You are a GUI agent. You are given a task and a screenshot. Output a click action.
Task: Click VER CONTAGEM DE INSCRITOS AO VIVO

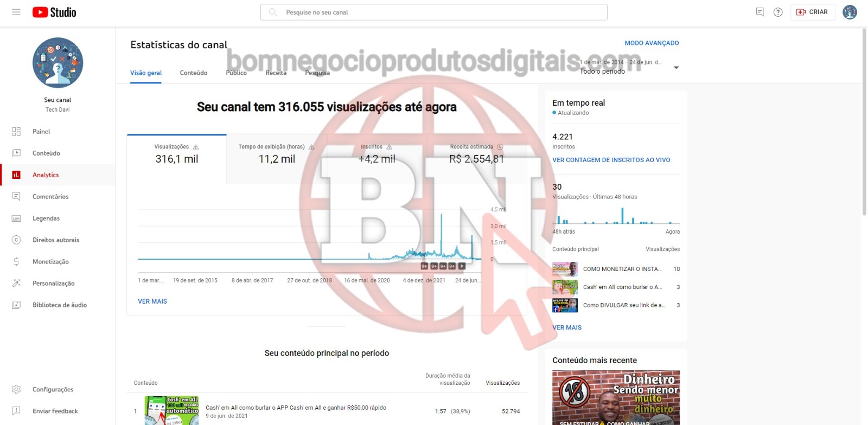[611, 160]
